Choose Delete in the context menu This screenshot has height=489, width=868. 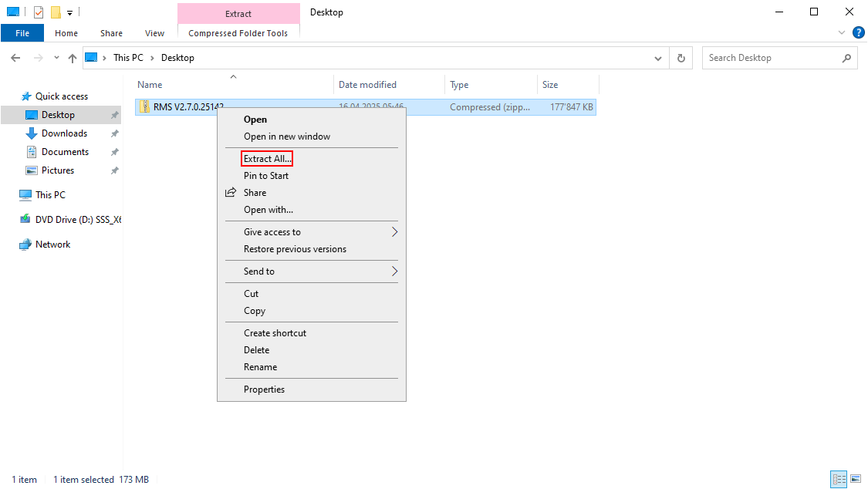pyautogui.click(x=312, y=351)
